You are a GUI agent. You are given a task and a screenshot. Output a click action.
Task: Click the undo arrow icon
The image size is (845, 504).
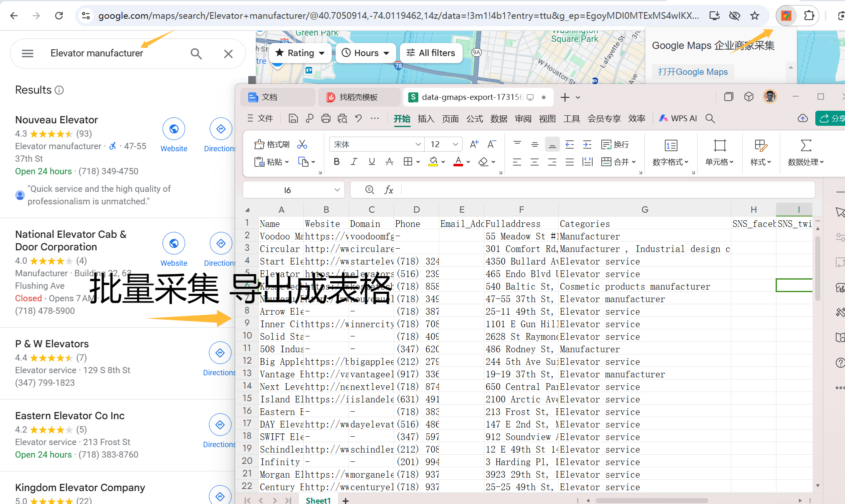tap(359, 119)
